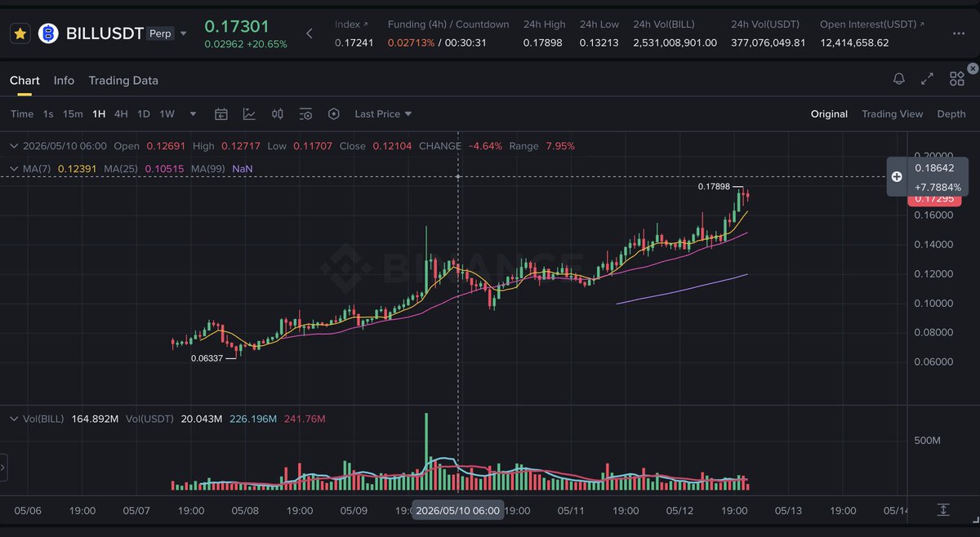Switch to the Info tab
The height and width of the screenshot is (537, 980).
click(64, 80)
